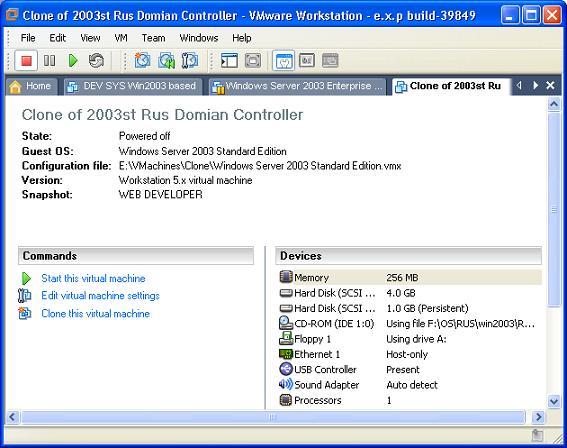Click the Floppy 1 device icon
Viewport: 567px width, 448px height.
[286, 338]
